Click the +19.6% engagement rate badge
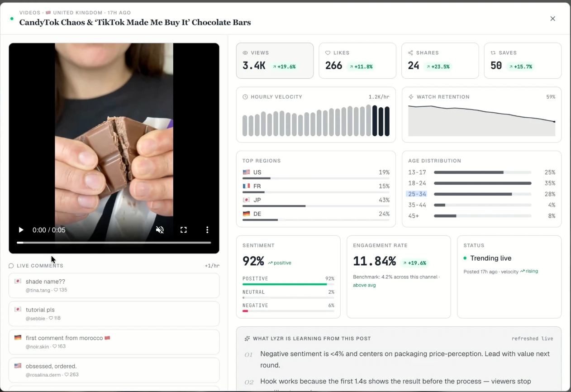Viewport: 571px width, 392px height. [x=415, y=263]
